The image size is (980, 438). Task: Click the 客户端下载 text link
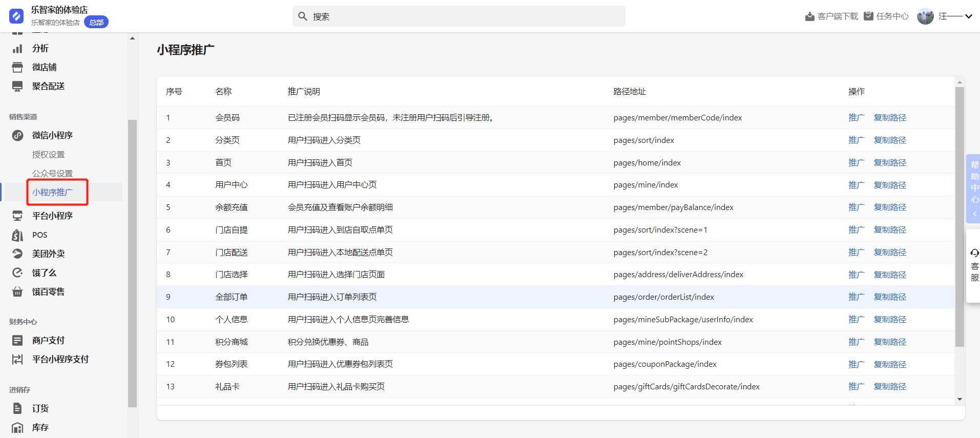click(838, 16)
